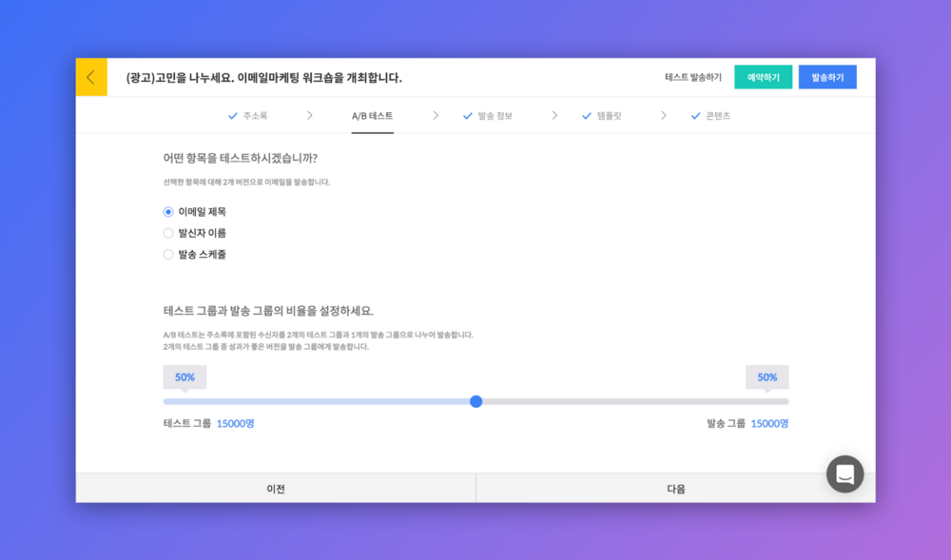The height and width of the screenshot is (560, 951).
Task: Switch to the A/B 테스트 step tab
Action: coord(372,116)
